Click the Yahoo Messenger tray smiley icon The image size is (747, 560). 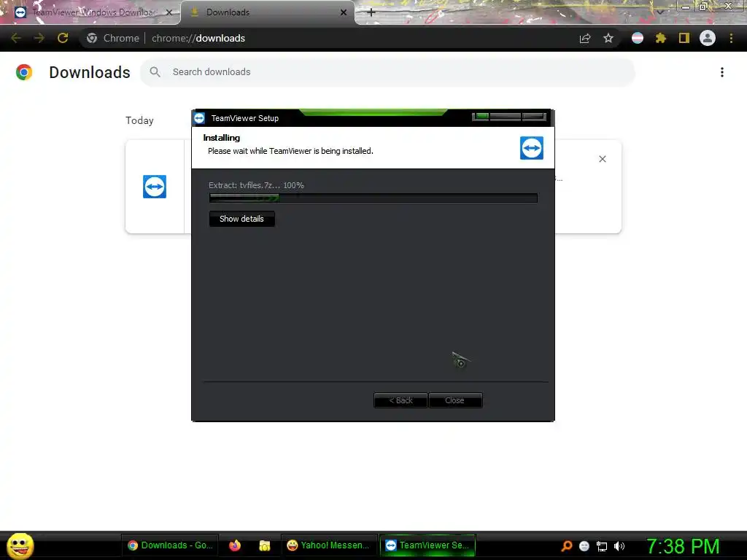(x=584, y=546)
